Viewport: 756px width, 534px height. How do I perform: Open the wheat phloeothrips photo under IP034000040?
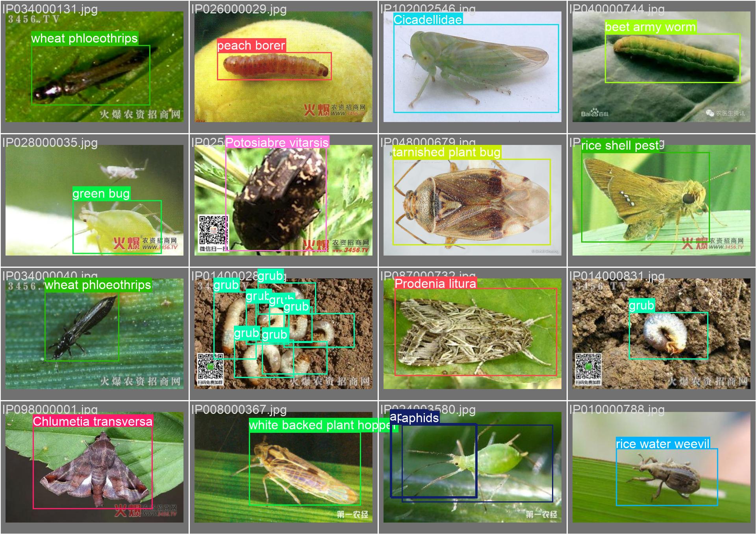click(x=94, y=334)
